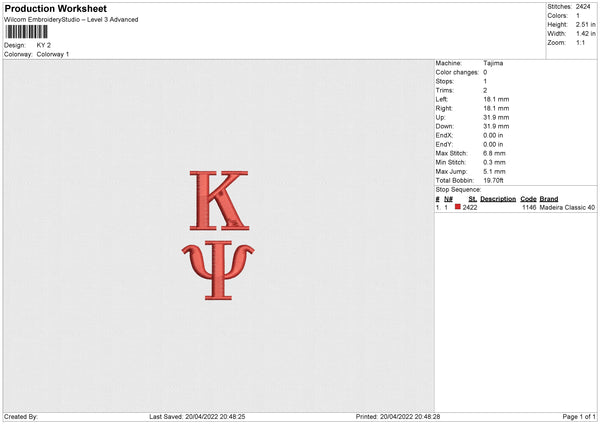Click the brand 'Madeira Classic 40'

coord(567,207)
